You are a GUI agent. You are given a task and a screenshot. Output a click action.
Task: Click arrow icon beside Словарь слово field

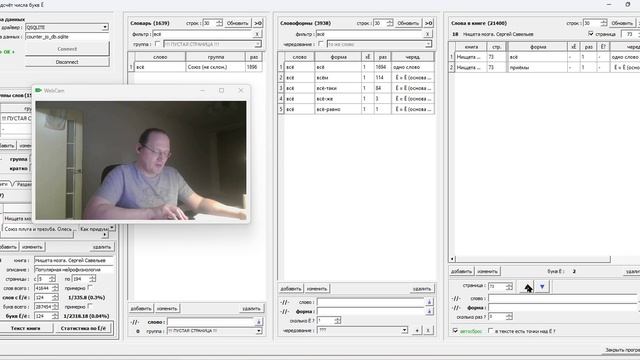pos(258,322)
